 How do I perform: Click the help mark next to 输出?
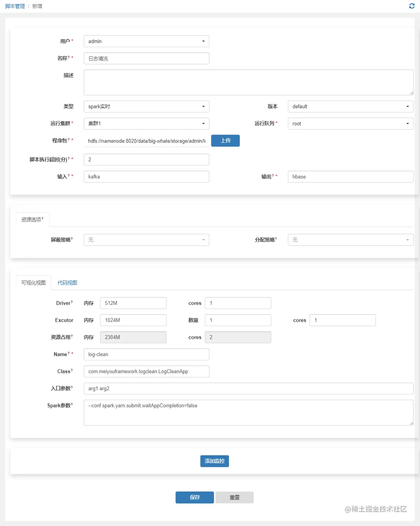coord(273,175)
